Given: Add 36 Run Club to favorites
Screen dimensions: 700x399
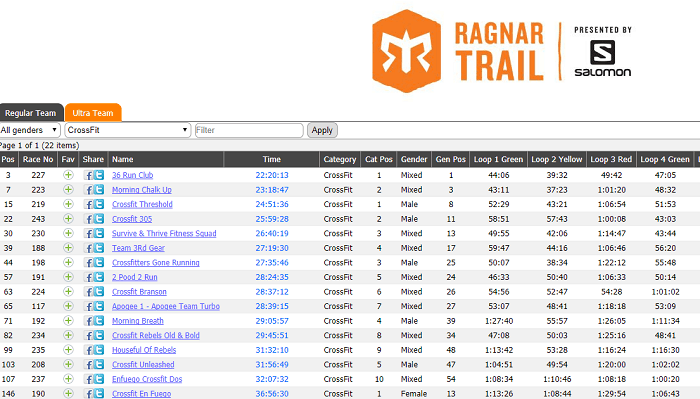Looking at the screenshot, I should (x=68, y=175).
